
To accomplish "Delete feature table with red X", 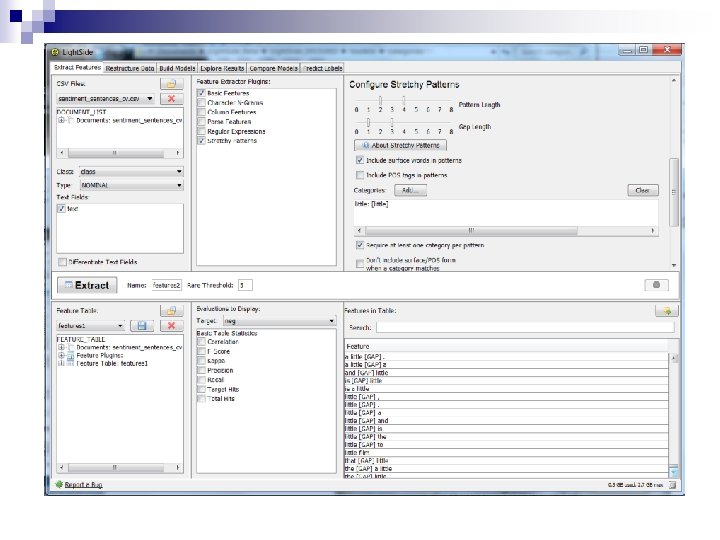I will [171, 326].
